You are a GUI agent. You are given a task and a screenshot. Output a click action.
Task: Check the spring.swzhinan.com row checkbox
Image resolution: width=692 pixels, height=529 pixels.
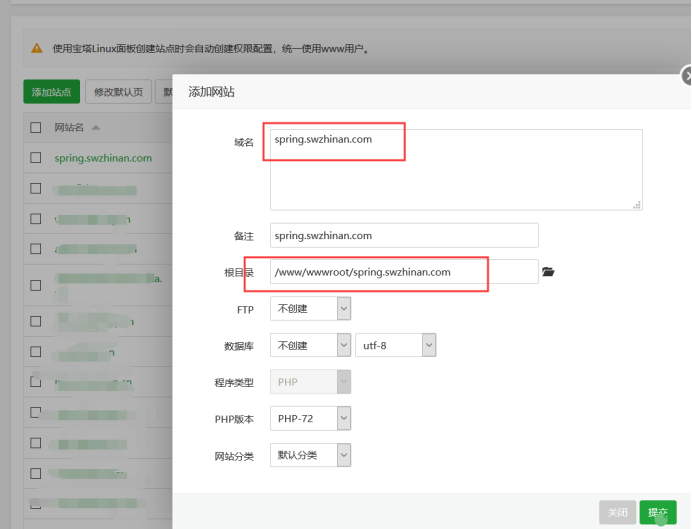(36, 158)
